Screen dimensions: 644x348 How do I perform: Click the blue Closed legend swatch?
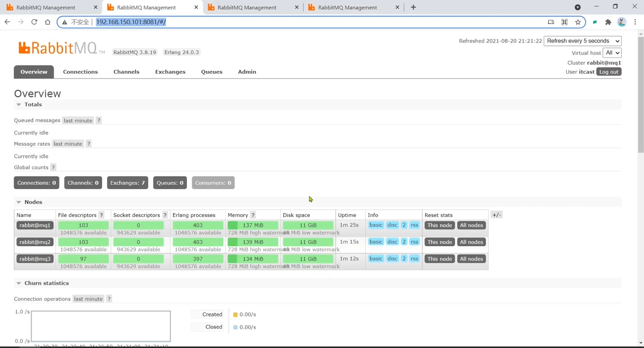[235, 327]
